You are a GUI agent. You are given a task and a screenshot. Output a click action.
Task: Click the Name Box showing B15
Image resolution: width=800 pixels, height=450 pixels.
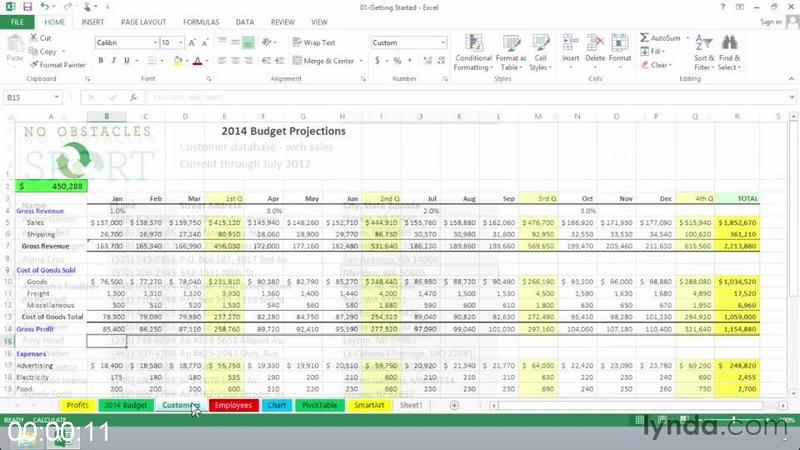[28, 97]
